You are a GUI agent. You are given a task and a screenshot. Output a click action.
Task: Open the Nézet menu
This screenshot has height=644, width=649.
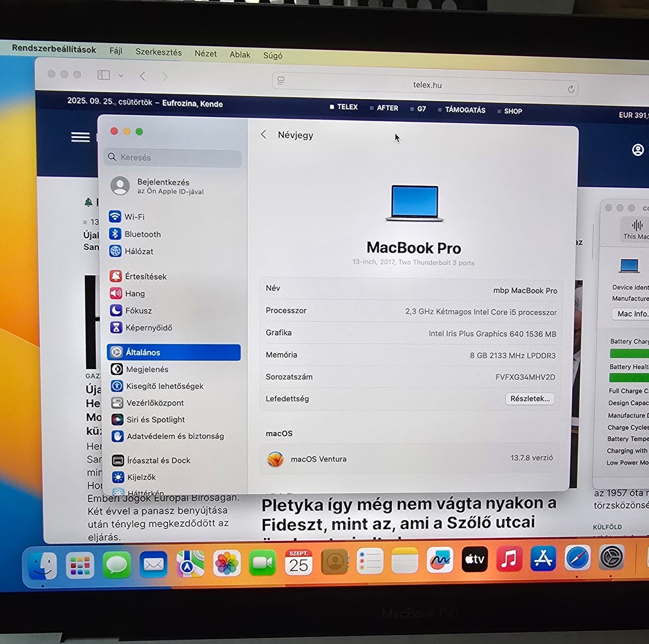click(205, 53)
